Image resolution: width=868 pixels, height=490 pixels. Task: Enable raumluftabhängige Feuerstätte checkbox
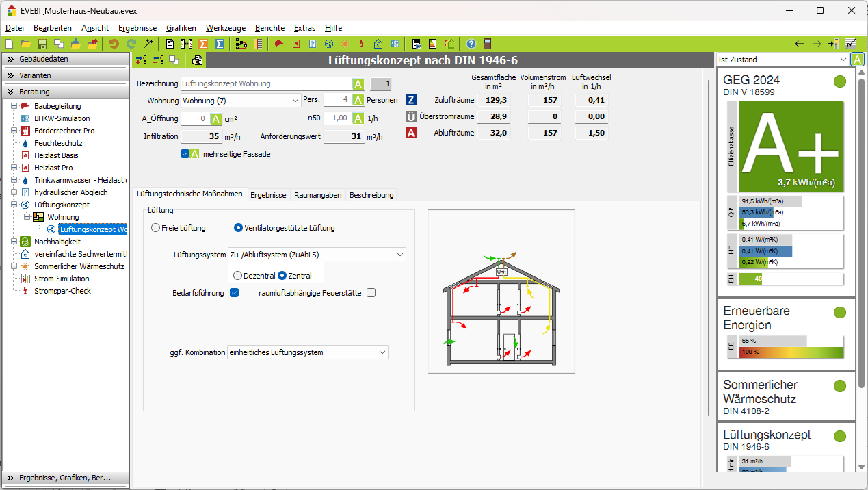(x=371, y=293)
